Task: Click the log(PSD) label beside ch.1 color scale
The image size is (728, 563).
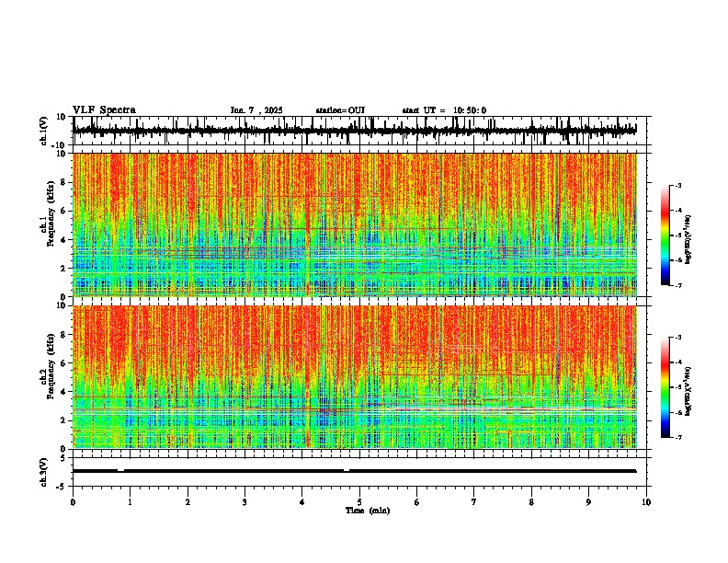Action: (688, 239)
